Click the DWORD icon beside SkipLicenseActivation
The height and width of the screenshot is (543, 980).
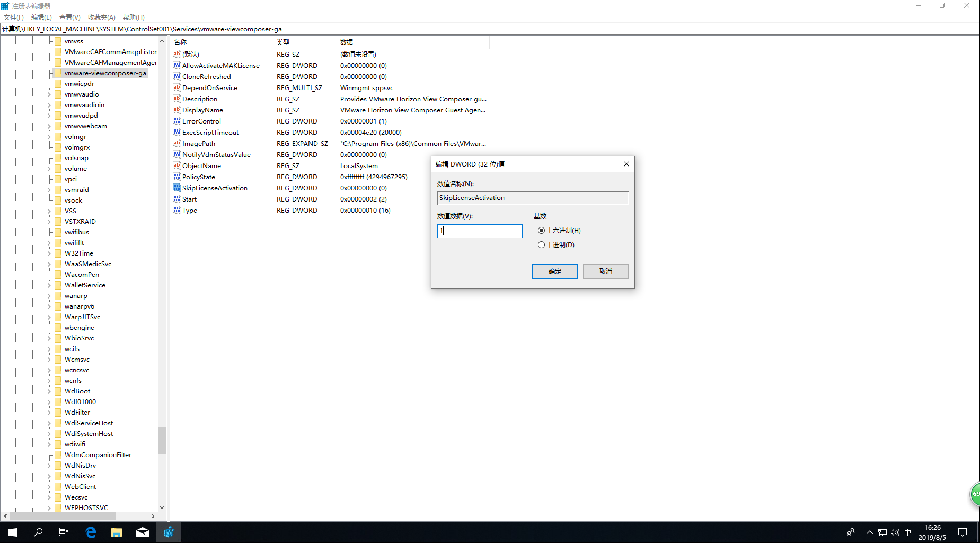177,188
